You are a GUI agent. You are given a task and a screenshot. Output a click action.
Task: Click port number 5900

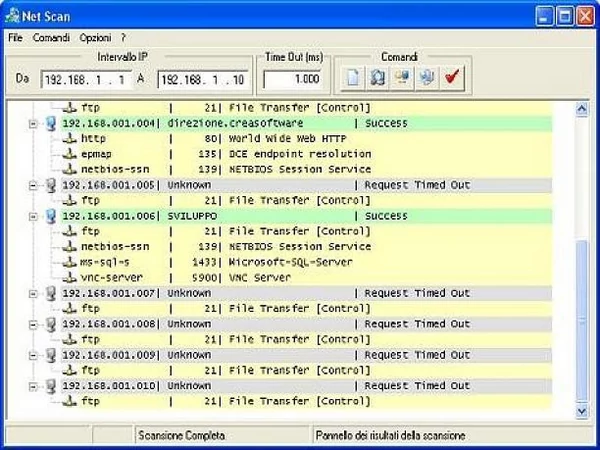[204, 277]
